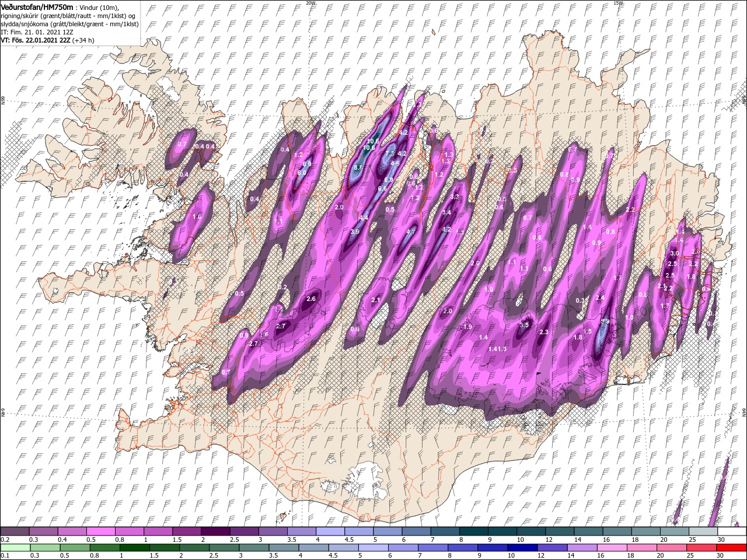Click the slate blue snow swatch between 6 and 7
Screen dimensions: 747x560
coord(417,531)
